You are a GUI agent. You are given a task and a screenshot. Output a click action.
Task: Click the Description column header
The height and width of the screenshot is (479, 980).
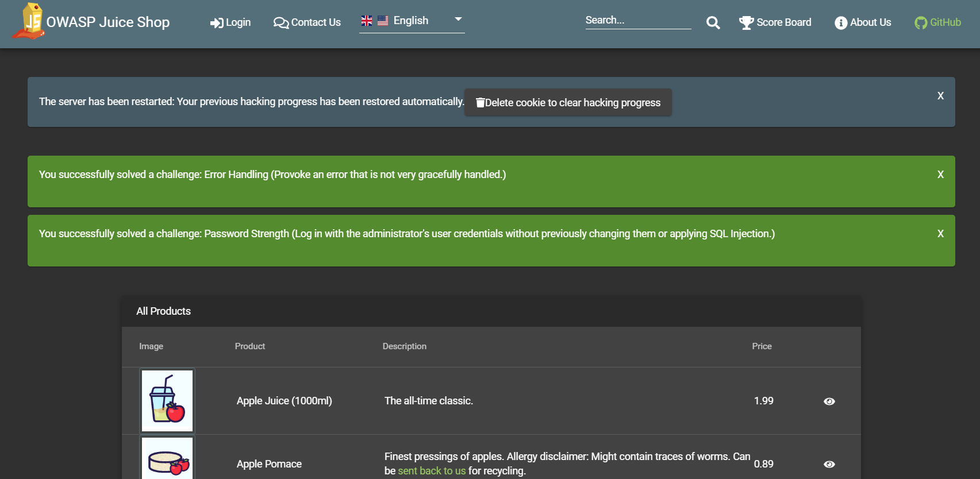click(405, 346)
